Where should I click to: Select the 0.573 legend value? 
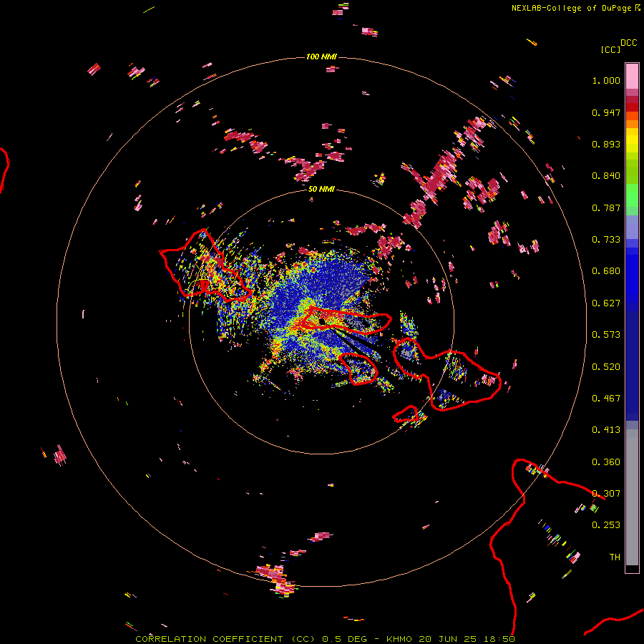point(606,335)
